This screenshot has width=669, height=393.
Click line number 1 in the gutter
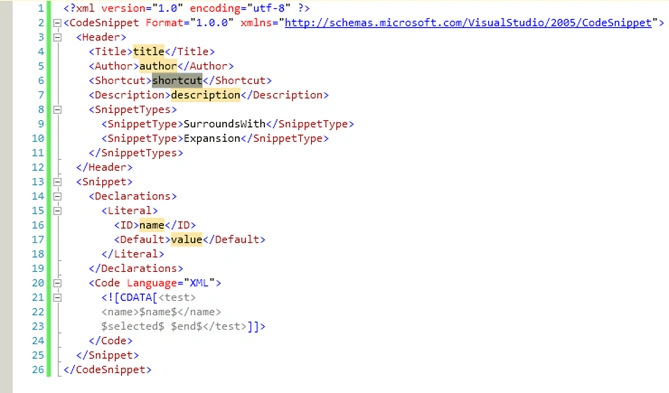click(41, 9)
